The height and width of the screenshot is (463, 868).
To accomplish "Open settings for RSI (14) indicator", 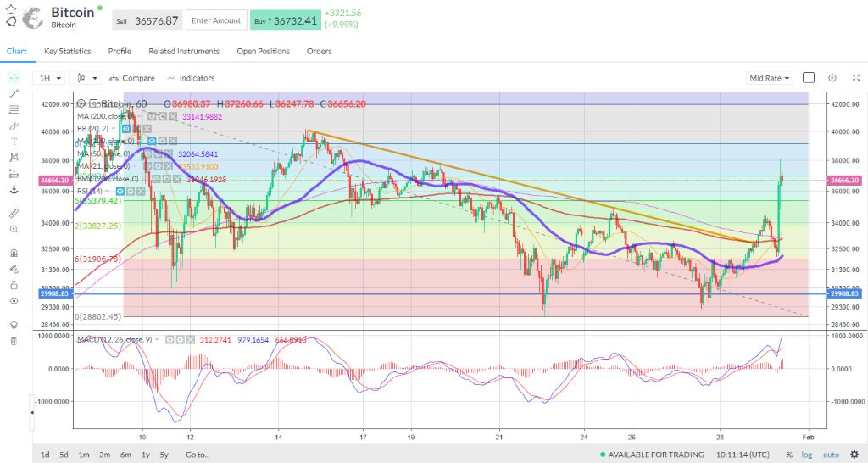I will [x=131, y=191].
